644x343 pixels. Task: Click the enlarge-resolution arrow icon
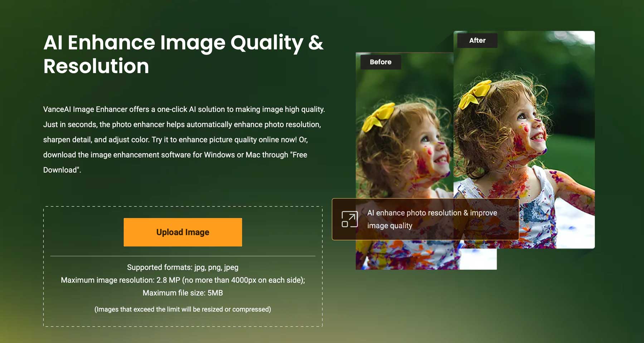click(349, 219)
